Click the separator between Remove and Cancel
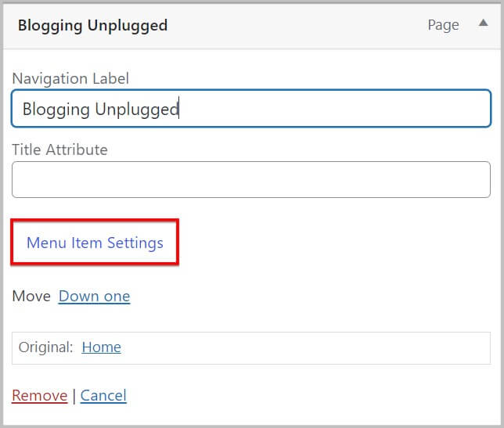504x428 pixels. tap(74, 396)
